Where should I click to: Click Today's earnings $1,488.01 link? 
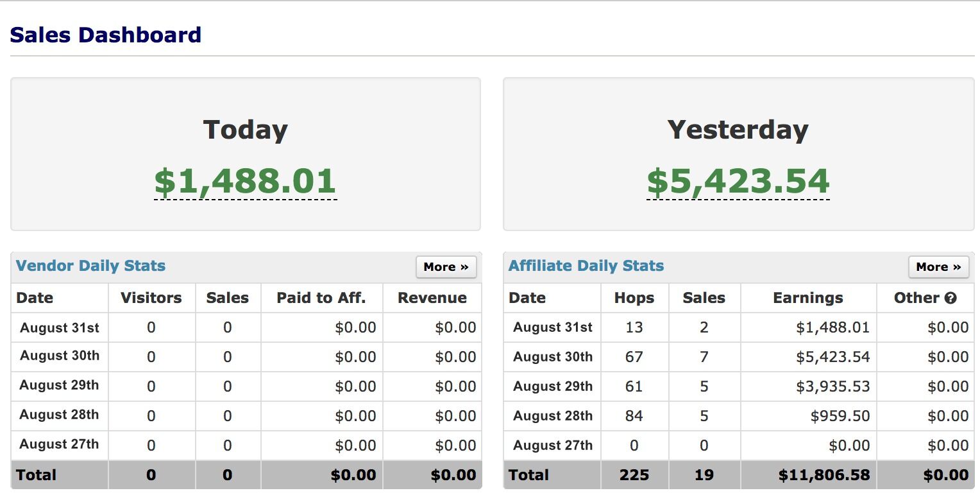coord(246,182)
